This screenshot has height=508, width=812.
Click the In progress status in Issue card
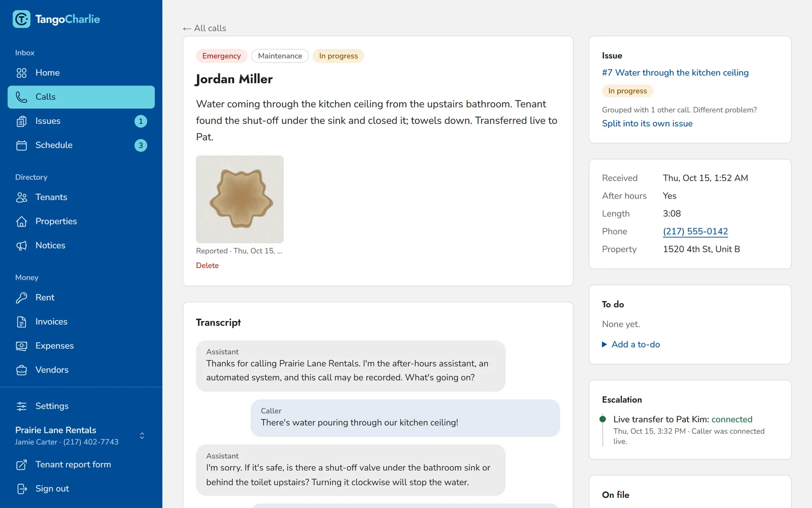pyautogui.click(x=627, y=91)
